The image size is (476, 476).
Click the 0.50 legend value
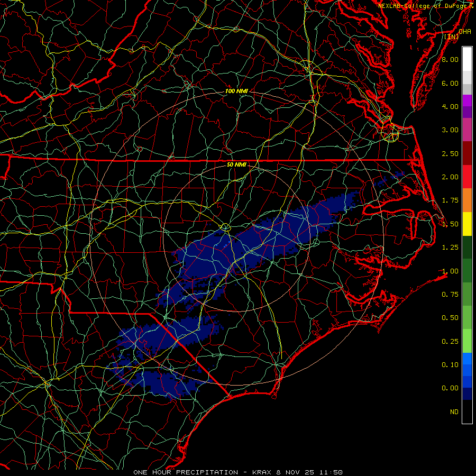(450, 317)
